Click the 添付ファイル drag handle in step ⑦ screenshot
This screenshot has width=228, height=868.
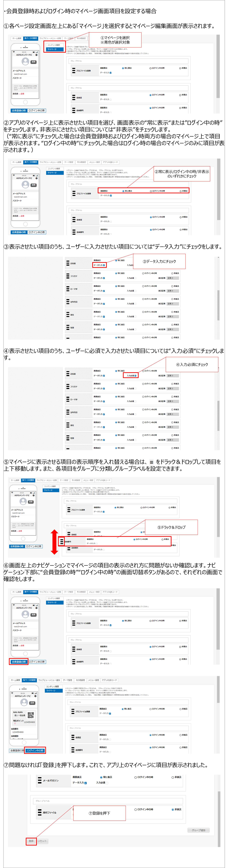point(40,812)
